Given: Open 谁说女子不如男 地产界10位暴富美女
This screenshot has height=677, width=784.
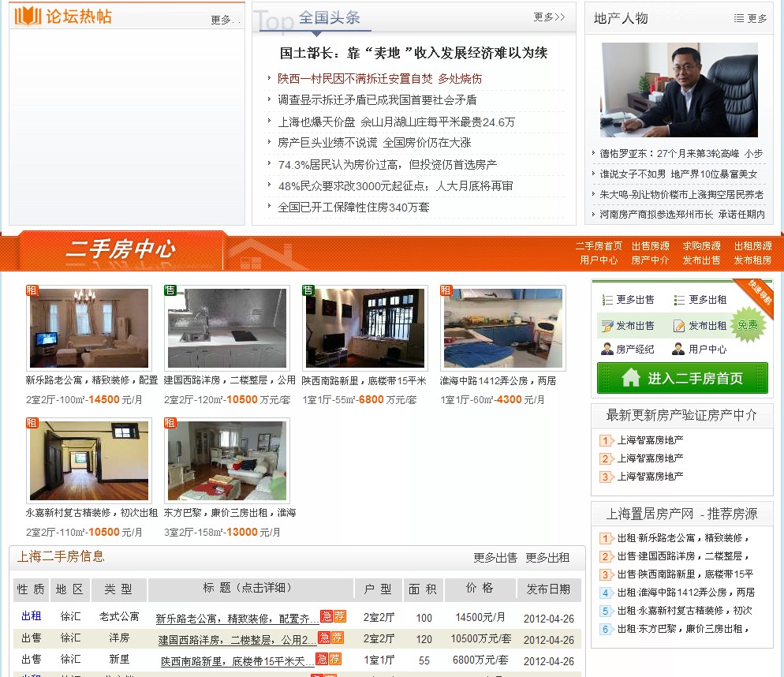Looking at the screenshot, I should pyautogui.click(x=678, y=174).
